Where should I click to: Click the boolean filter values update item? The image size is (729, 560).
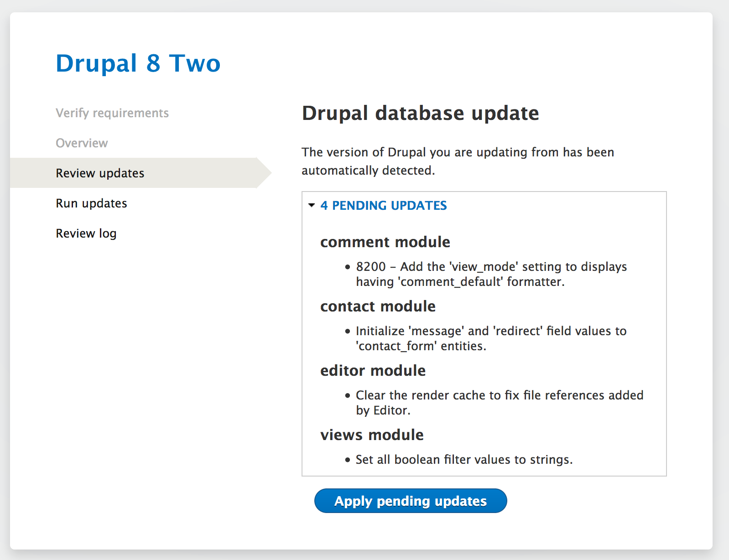(x=464, y=459)
